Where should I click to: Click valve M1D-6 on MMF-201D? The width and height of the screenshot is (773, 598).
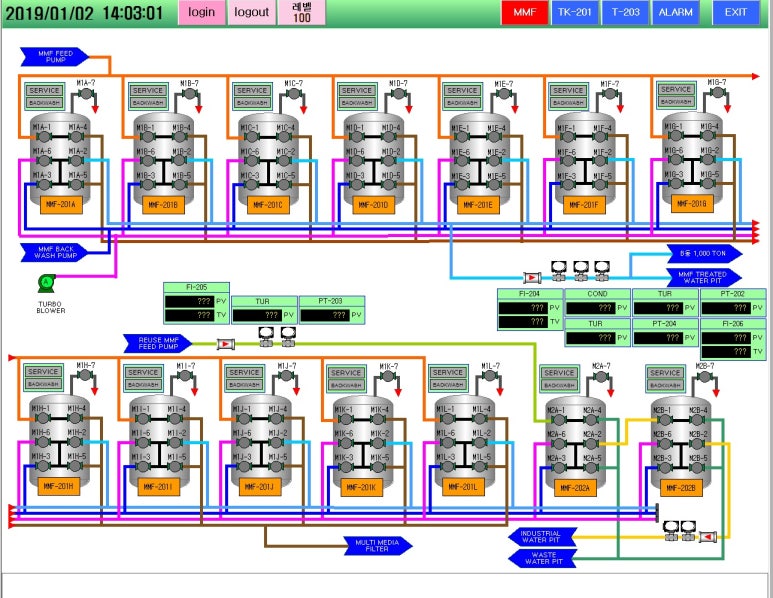356,161
